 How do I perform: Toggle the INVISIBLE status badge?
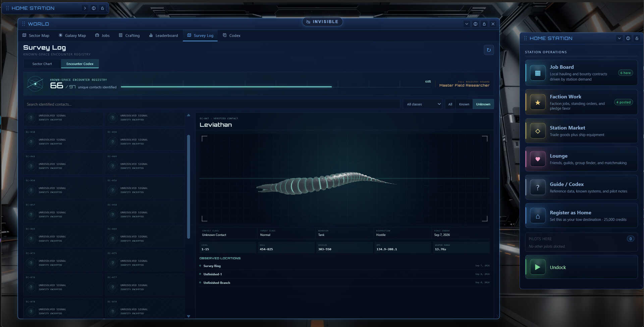click(322, 22)
